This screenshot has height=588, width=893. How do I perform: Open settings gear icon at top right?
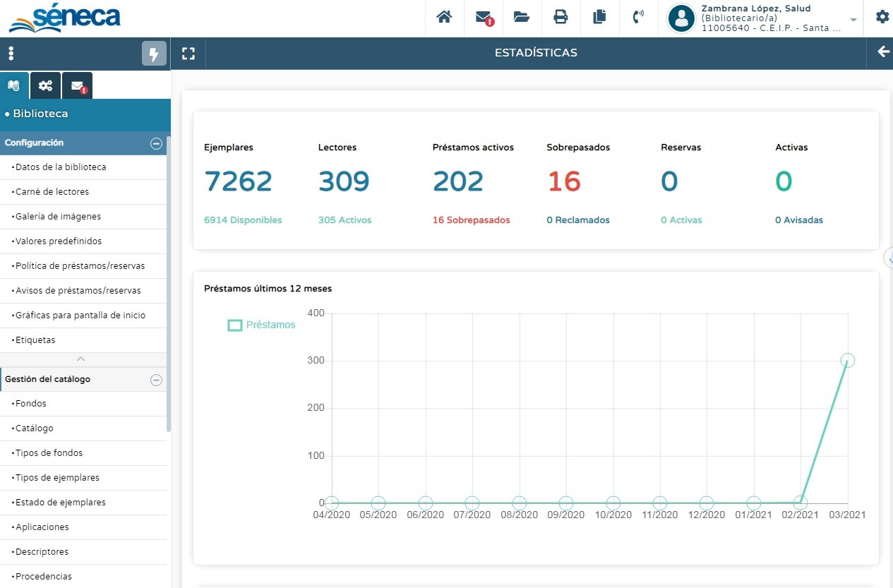pos(882,18)
